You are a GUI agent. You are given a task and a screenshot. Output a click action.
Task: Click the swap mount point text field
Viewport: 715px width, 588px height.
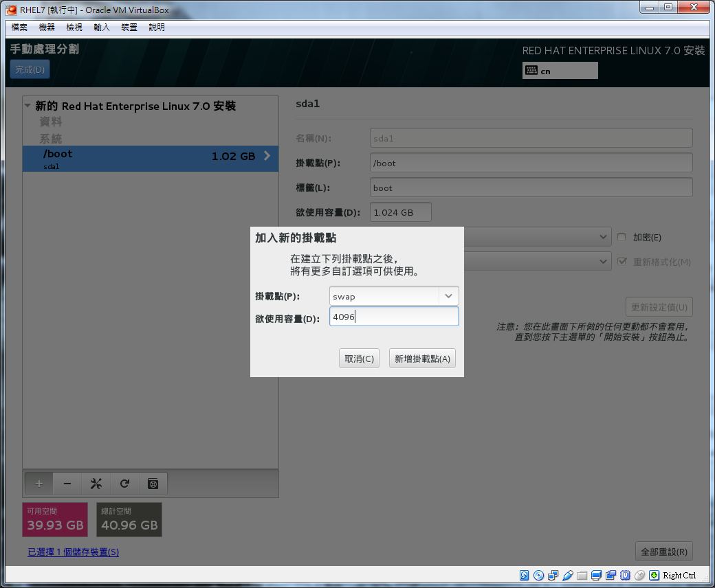[384, 296]
